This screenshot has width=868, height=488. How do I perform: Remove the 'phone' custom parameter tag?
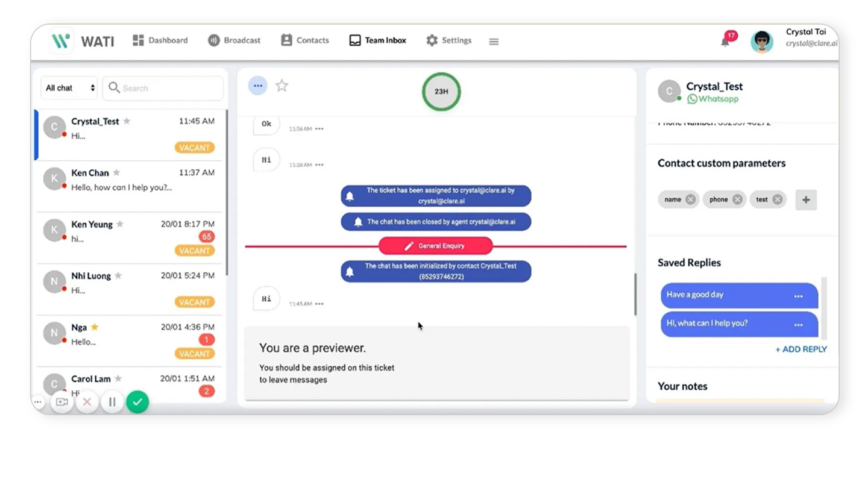[x=738, y=199]
